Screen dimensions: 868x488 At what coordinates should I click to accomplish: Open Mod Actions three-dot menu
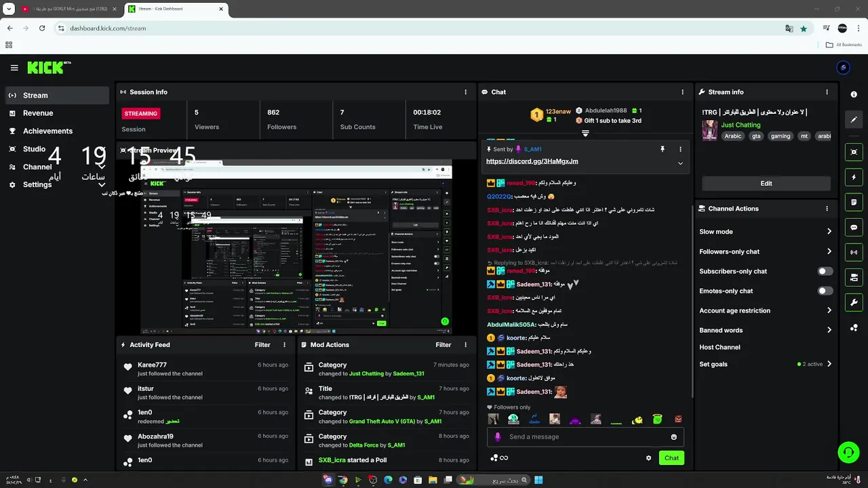pyautogui.click(x=465, y=345)
